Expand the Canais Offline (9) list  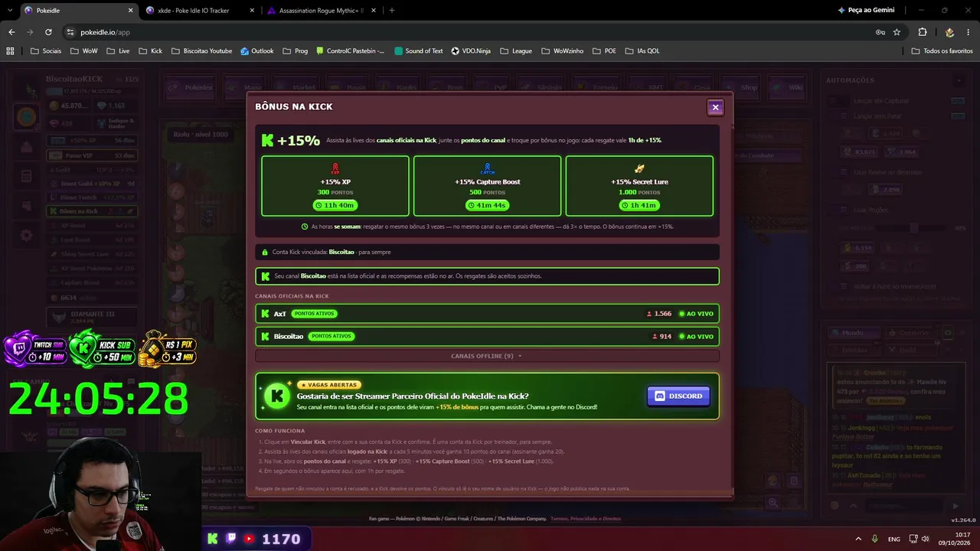click(487, 356)
